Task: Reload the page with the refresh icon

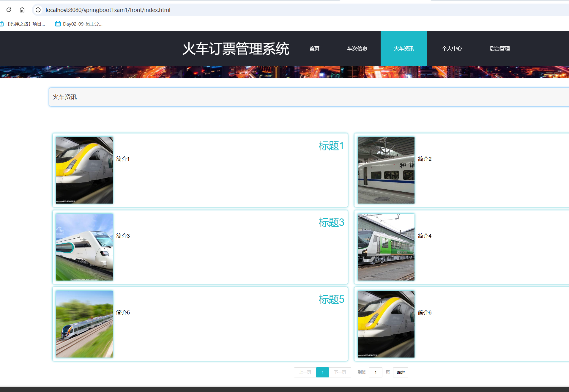Action: tap(9, 10)
